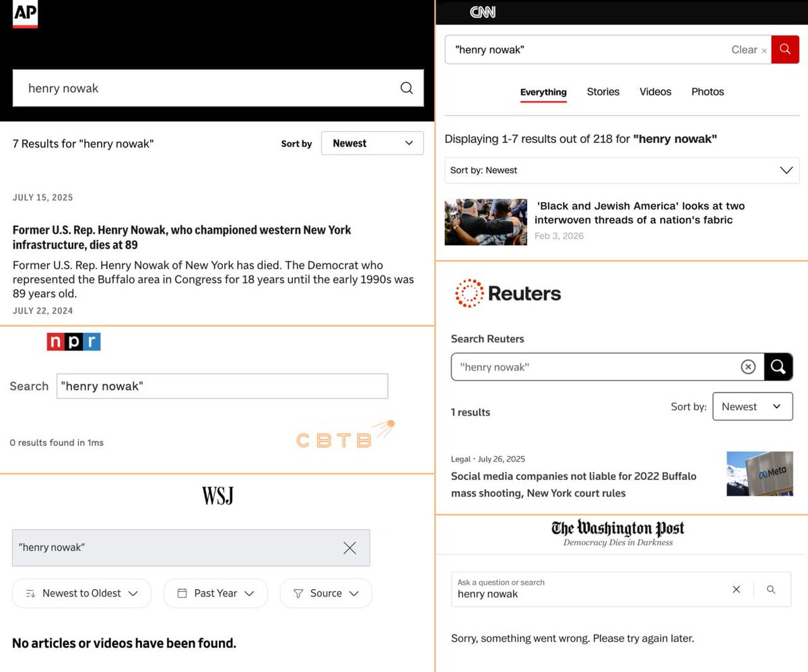Open the AP Henry Nowak obituary headline

point(182,237)
